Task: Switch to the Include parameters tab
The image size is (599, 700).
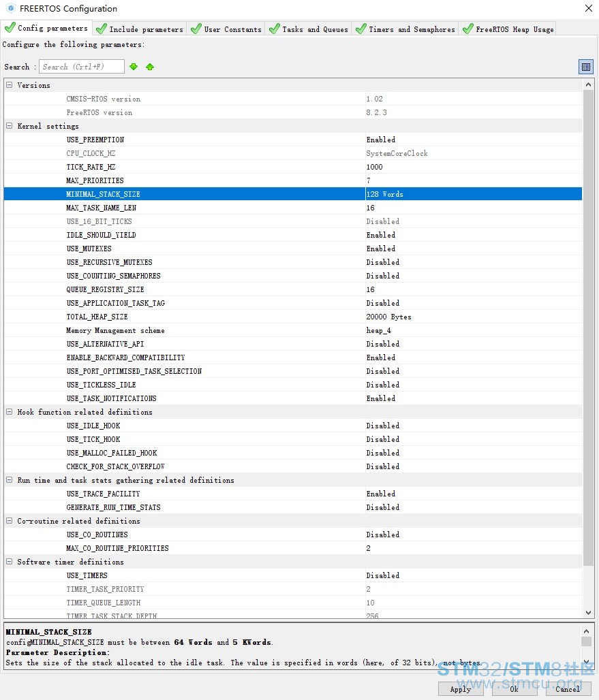Action: 140,29
